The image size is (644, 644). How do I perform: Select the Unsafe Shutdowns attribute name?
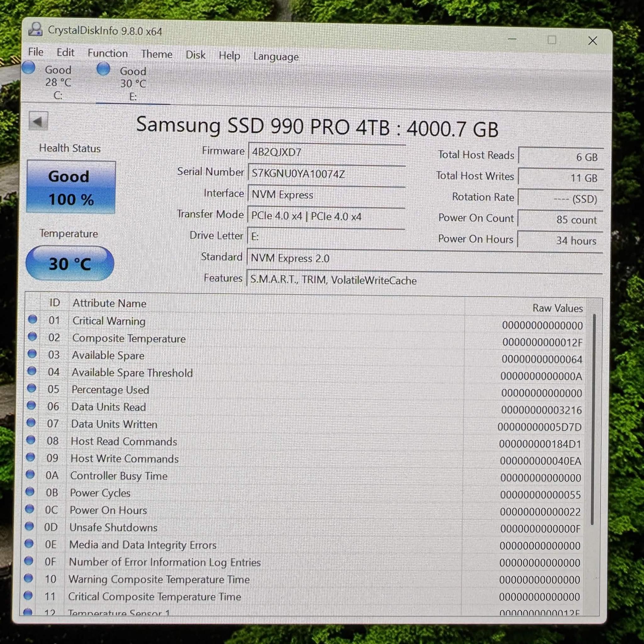pyautogui.click(x=113, y=528)
